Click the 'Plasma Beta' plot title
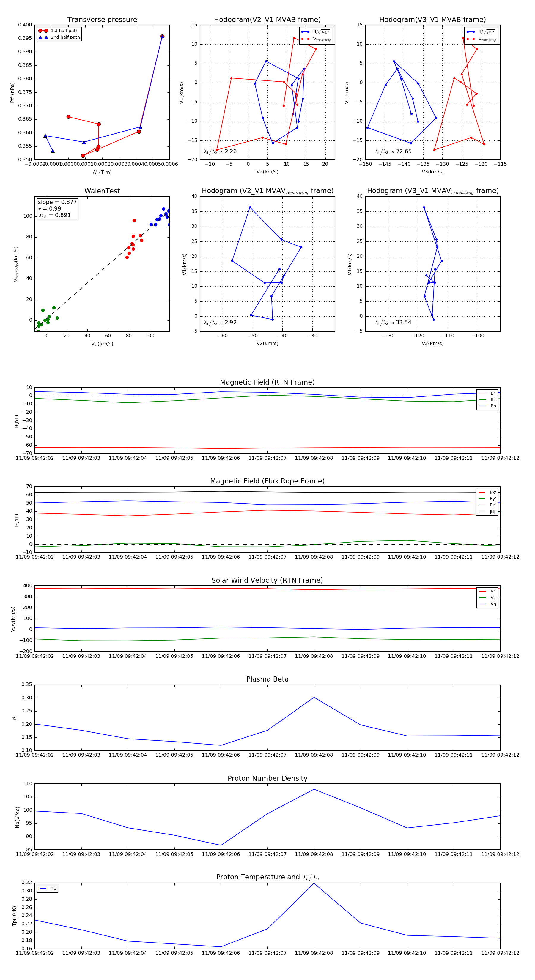This screenshot has width=535, height=980. tap(267, 679)
